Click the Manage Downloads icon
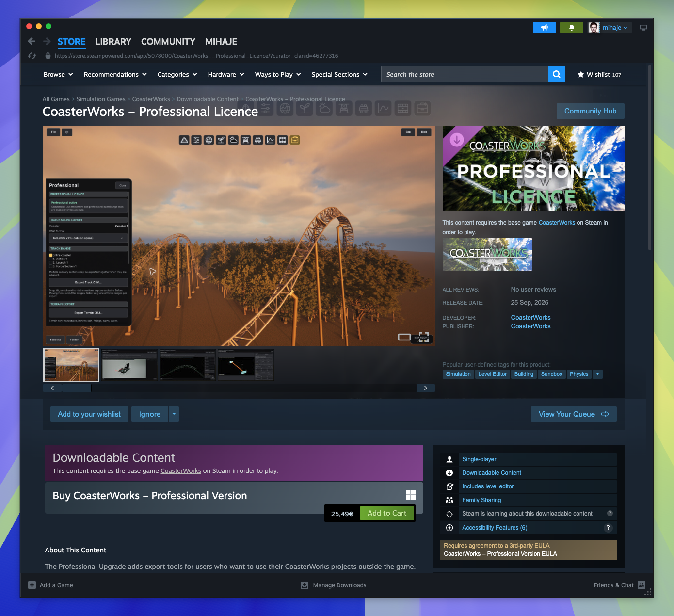The width and height of the screenshot is (674, 616). [305, 585]
